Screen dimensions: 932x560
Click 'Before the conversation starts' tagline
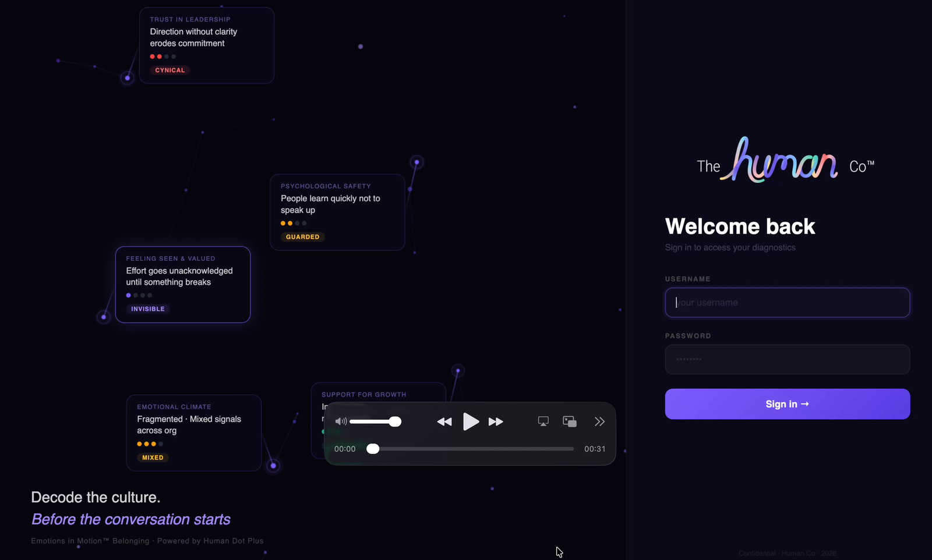coord(131,519)
